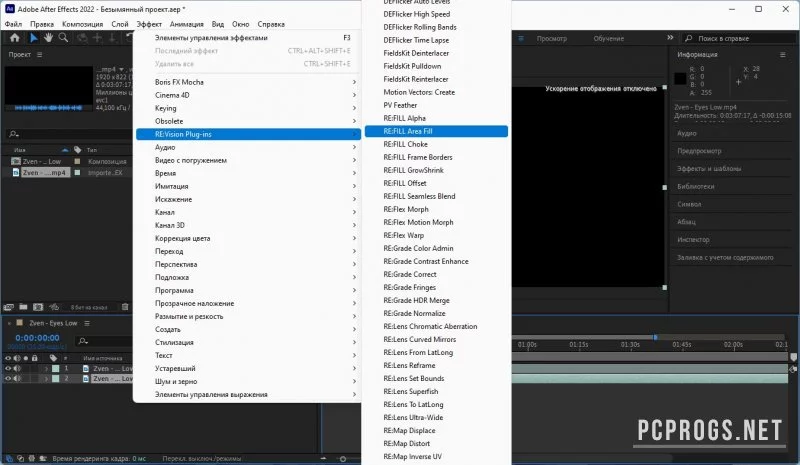The image size is (800, 465).
Task: Expand layer 2 properties chevron
Action: 46,379
